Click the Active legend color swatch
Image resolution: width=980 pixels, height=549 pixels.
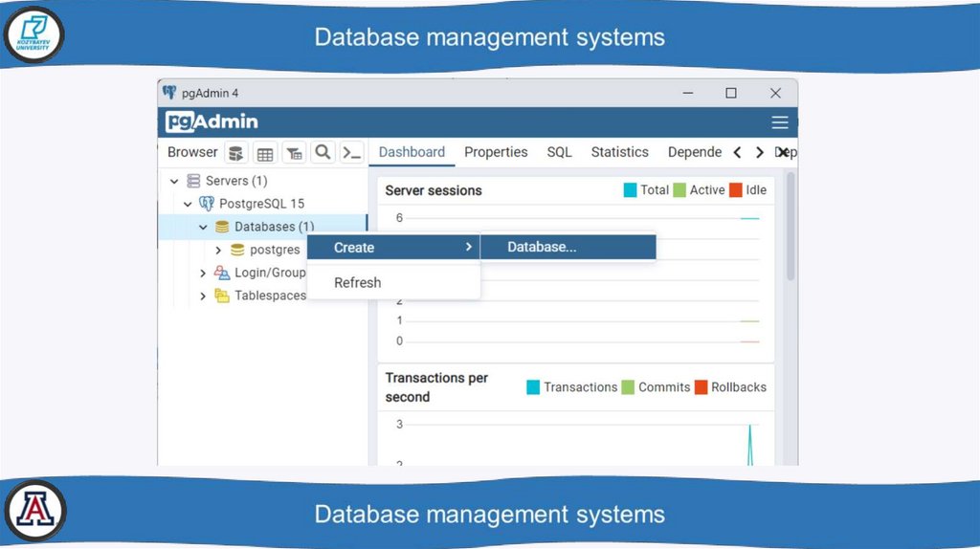point(679,190)
